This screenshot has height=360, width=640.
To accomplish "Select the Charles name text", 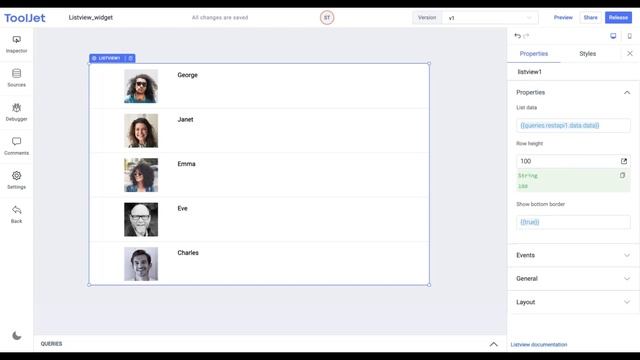I will tap(188, 253).
